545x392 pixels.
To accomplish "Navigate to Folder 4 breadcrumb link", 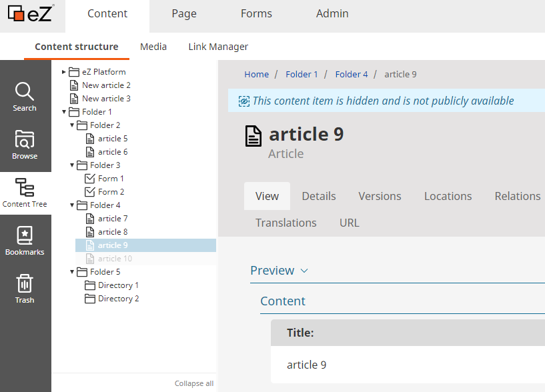I will (x=352, y=74).
